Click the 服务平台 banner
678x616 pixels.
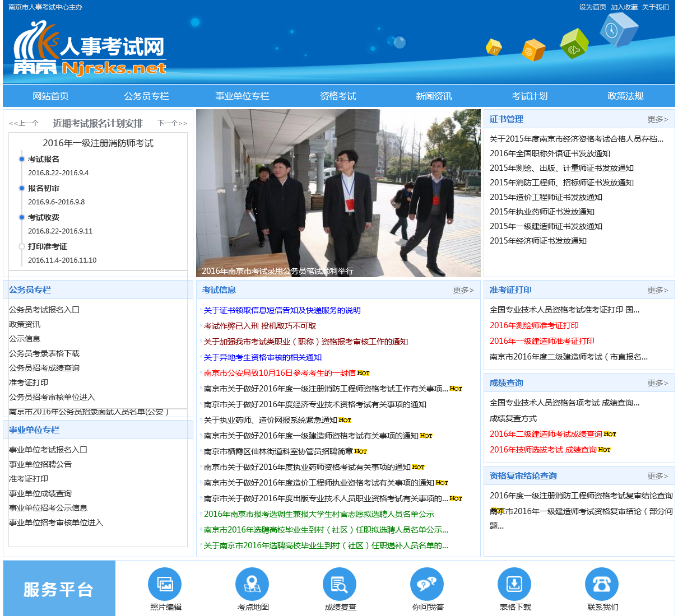coord(59,589)
